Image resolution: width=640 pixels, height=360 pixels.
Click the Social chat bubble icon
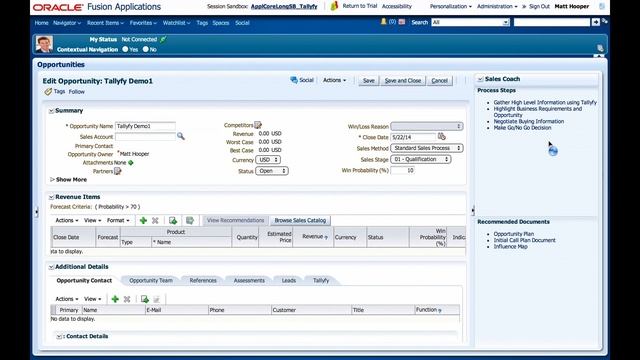[293, 80]
